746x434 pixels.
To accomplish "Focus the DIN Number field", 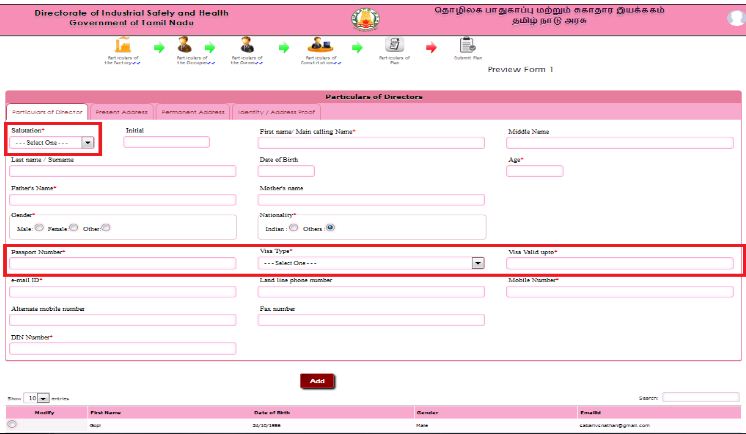I will (x=123, y=348).
